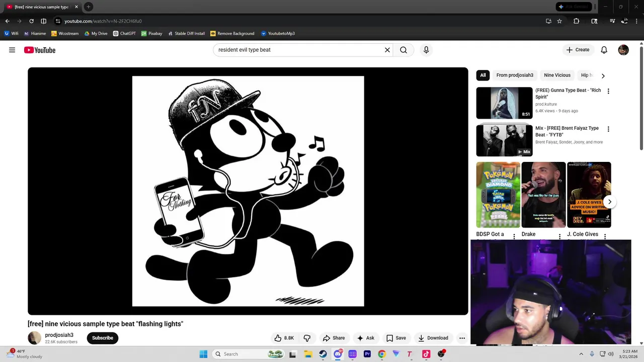Go to the YouTube home logo
Screen dimensions: 644x362
[39, 50]
